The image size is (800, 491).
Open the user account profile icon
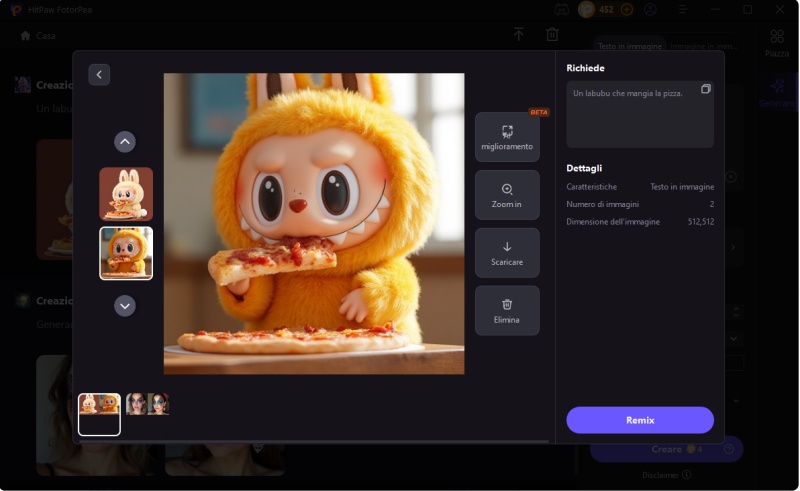click(651, 9)
